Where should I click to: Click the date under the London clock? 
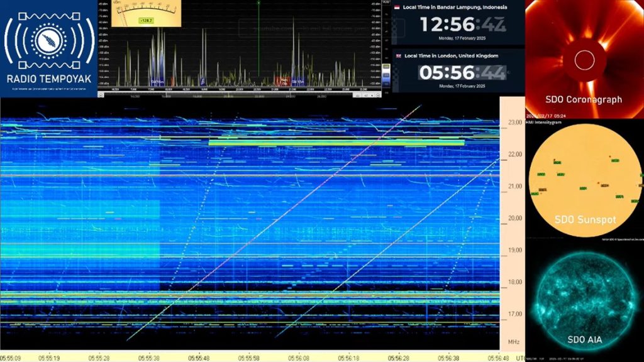pyautogui.click(x=462, y=86)
